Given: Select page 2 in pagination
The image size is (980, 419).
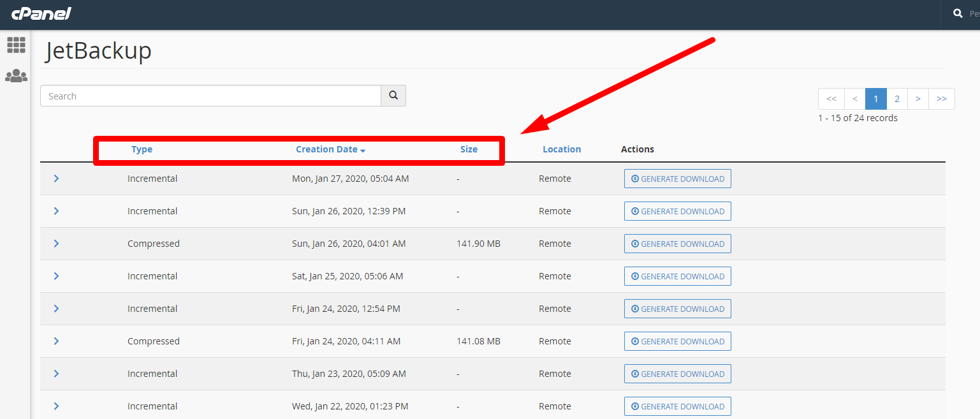Looking at the screenshot, I should pyautogui.click(x=897, y=99).
